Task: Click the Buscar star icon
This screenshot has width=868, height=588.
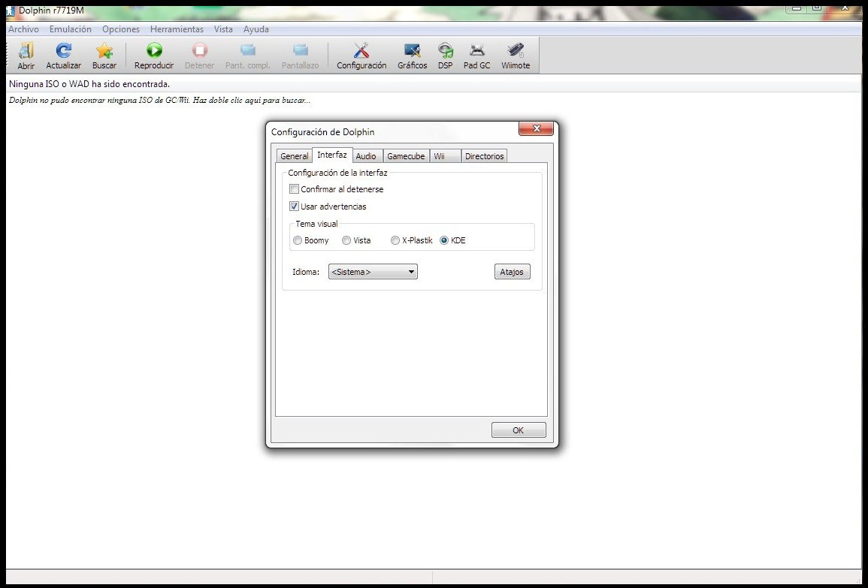Action: click(104, 51)
